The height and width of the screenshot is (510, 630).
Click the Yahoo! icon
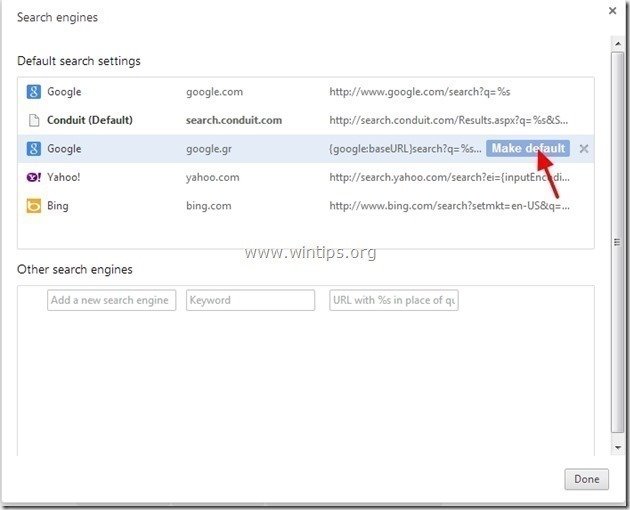(x=34, y=177)
